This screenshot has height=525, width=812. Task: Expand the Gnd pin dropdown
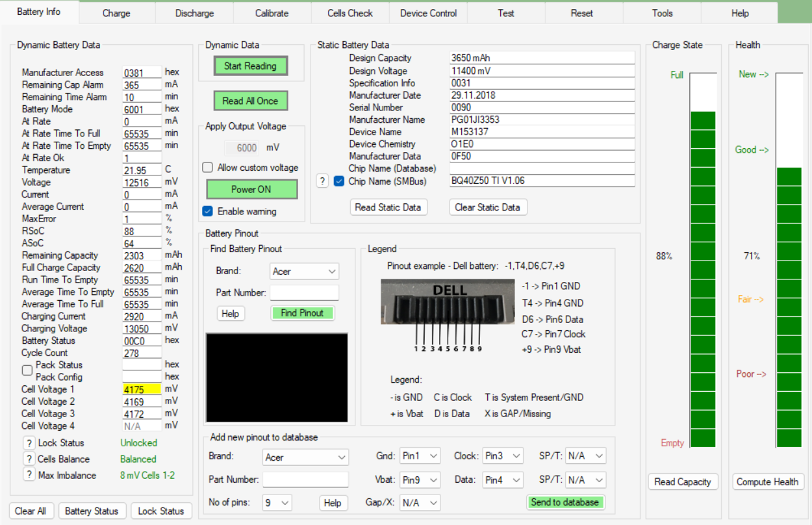coord(420,456)
